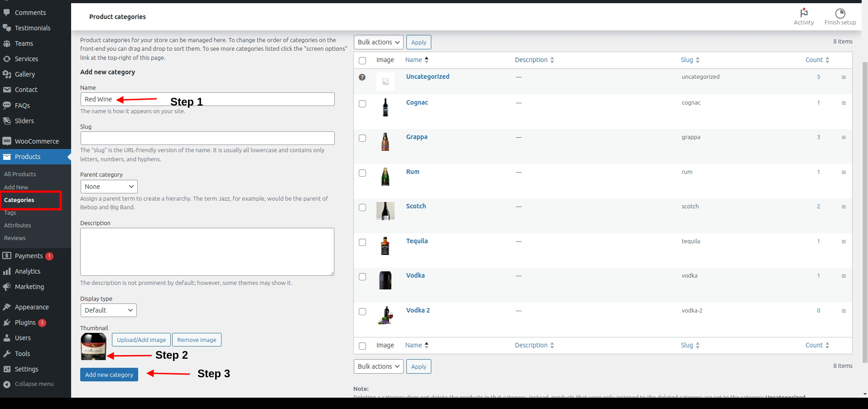Open Add New submenu item
Viewport: 868px width, 409px height.
(x=16, y=187)
